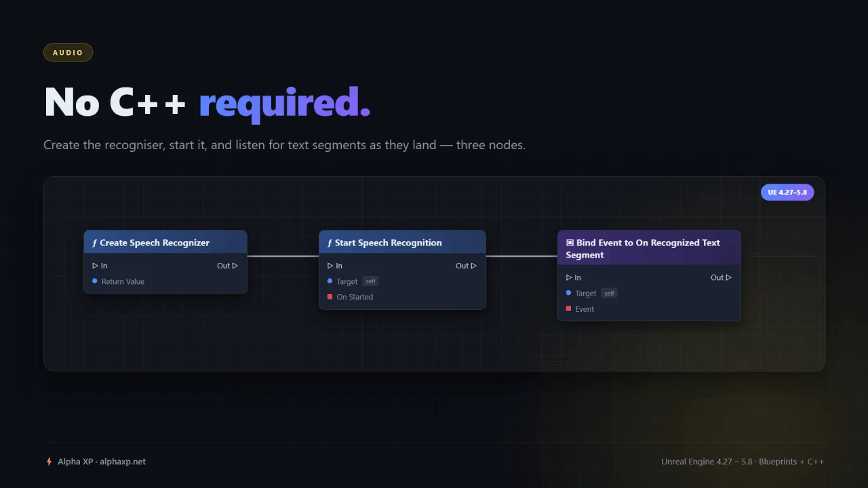The width and height of the screenshot is (868, 488).
Task: Click the red On Started delegate pin
Action: [330, 297]
